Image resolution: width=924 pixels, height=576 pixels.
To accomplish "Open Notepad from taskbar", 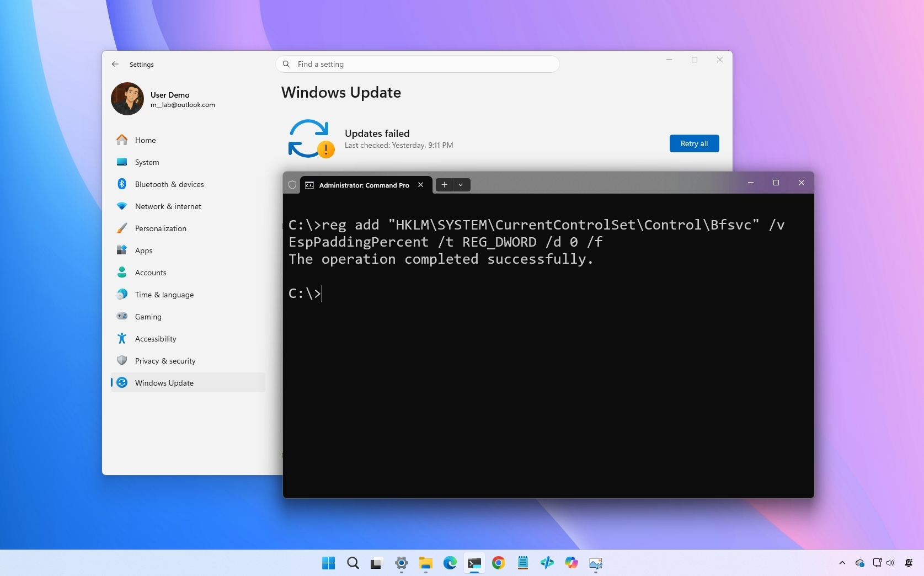I will click(x=523, y=563).
